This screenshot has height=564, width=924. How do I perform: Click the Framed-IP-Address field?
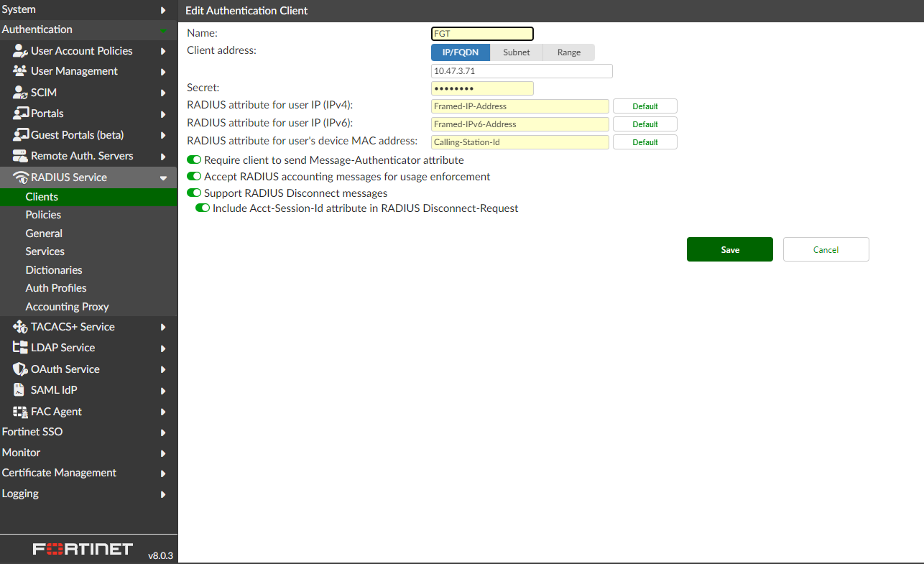(520, 106)
